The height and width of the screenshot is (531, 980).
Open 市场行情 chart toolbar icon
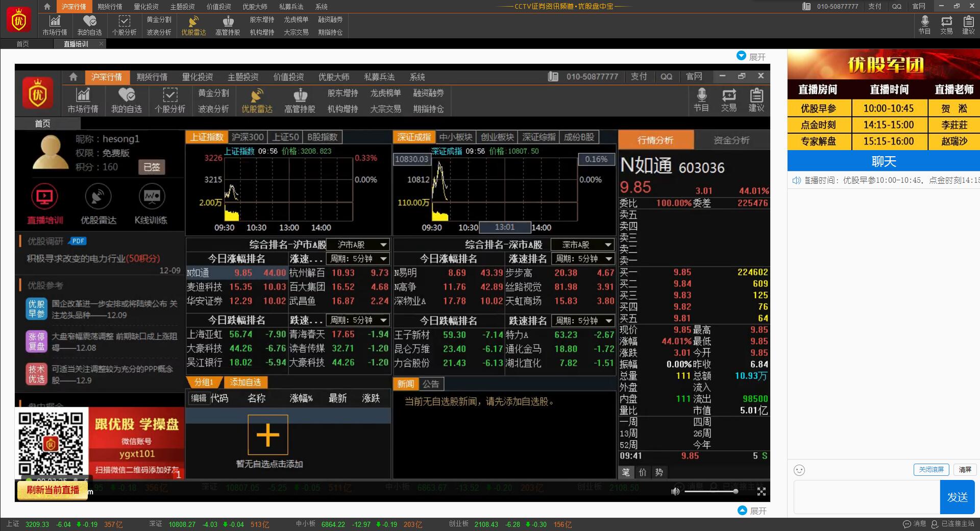tap(55, 25)
